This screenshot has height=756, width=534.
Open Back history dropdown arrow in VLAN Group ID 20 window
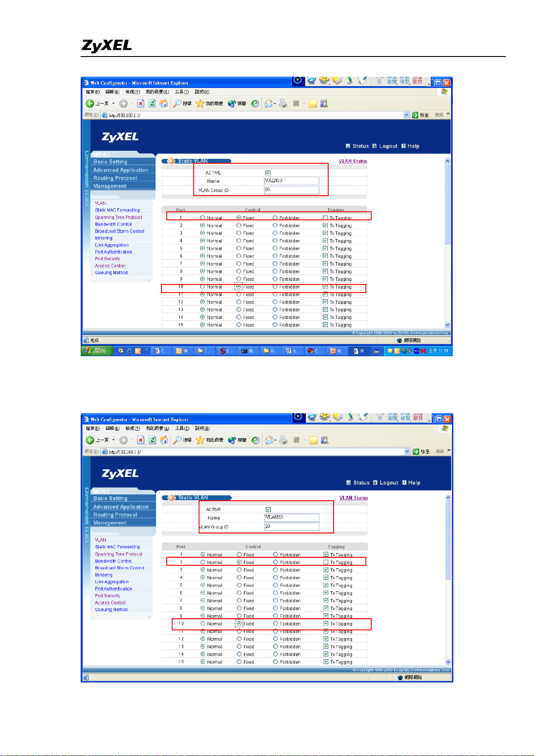click(x=113, y=440)
